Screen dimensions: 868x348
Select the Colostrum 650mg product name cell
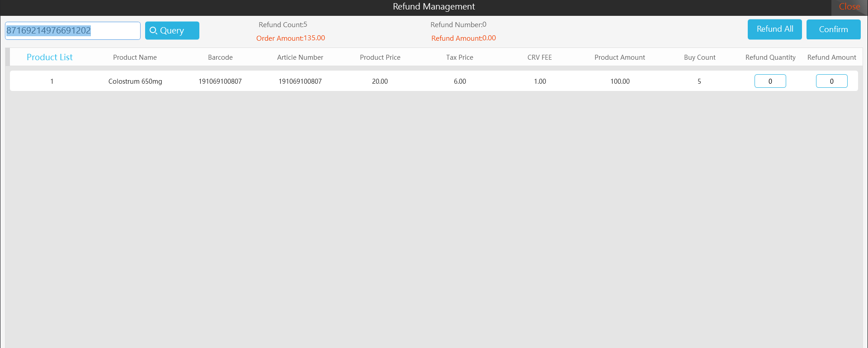[x=135, y=81]
